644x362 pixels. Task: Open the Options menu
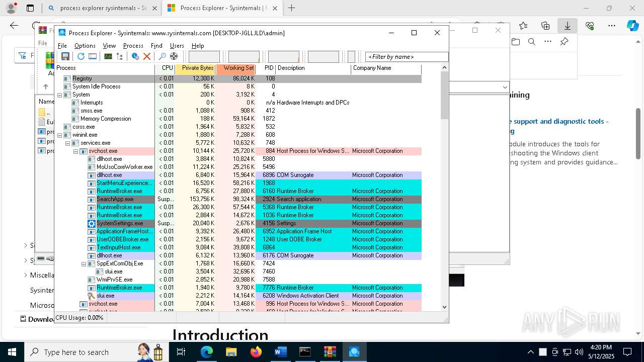click(85, 45)
